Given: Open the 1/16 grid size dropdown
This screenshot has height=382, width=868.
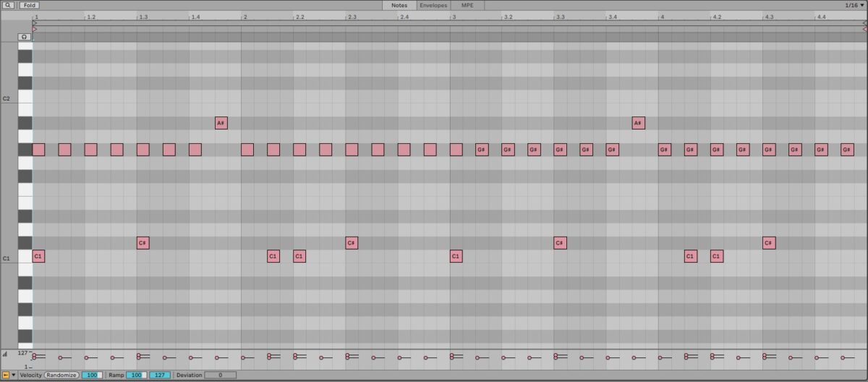Looking at the screenshot, I should [x=854, y=5].
